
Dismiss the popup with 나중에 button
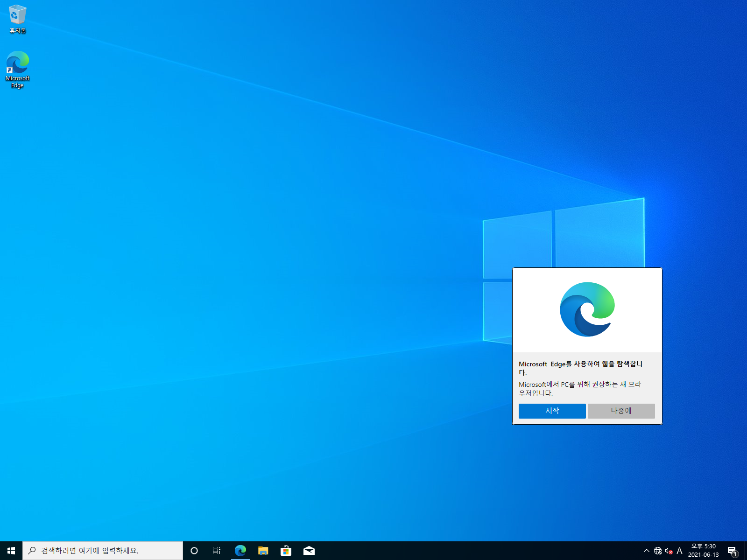click(x=621, y=411)
